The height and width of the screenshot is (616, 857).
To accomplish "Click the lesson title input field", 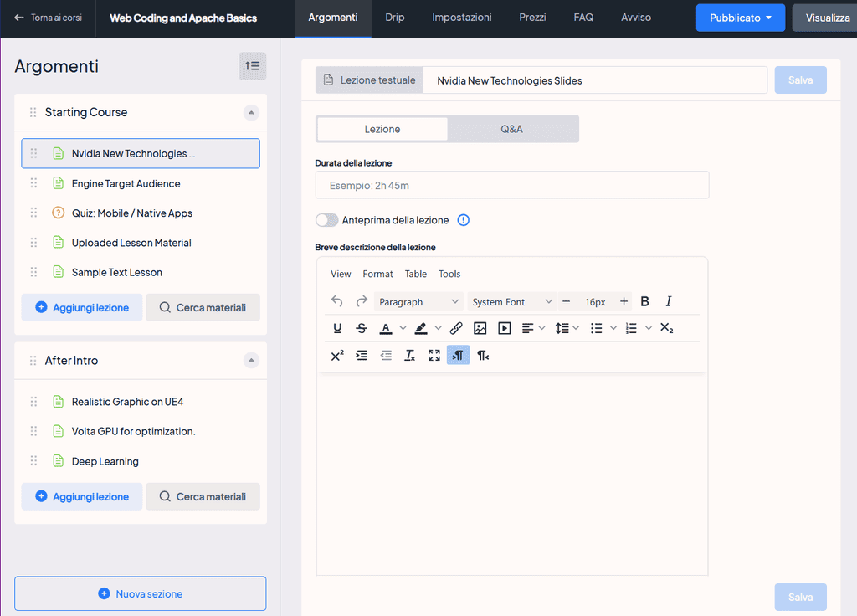I will tap(595, 80).
